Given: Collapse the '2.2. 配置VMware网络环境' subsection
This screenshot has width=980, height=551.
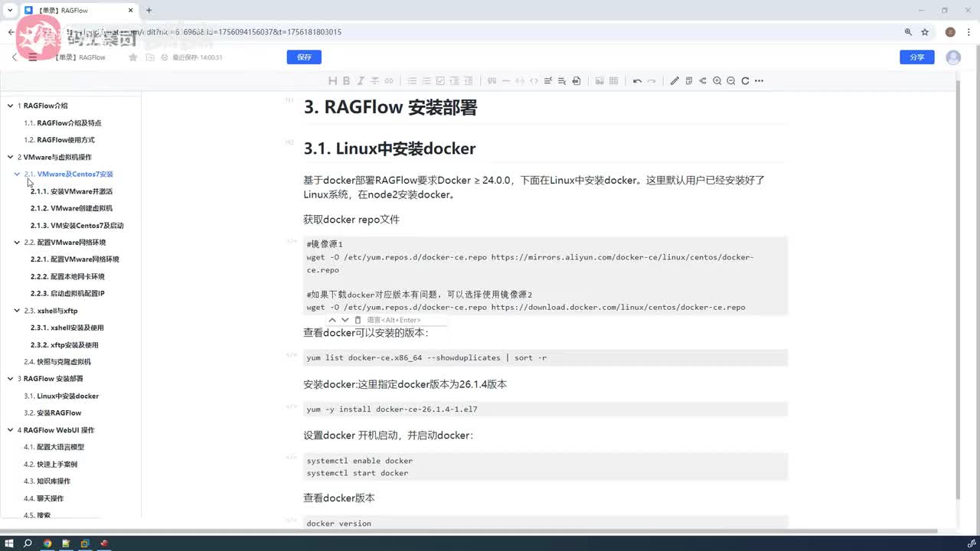Looking at the screenshot, I should 17,242.
